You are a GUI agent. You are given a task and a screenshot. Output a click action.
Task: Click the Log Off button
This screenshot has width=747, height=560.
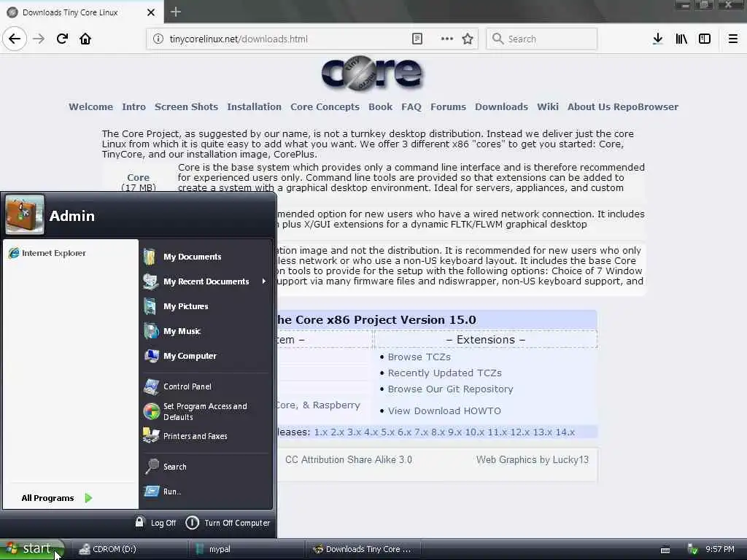[156, 522]
